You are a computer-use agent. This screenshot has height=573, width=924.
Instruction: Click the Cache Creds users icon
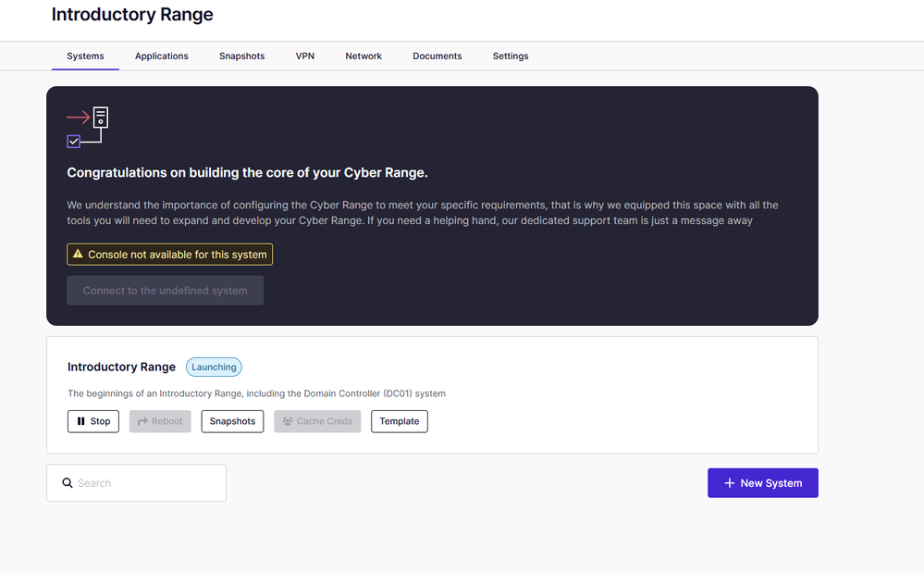click(x=287, y=421)
